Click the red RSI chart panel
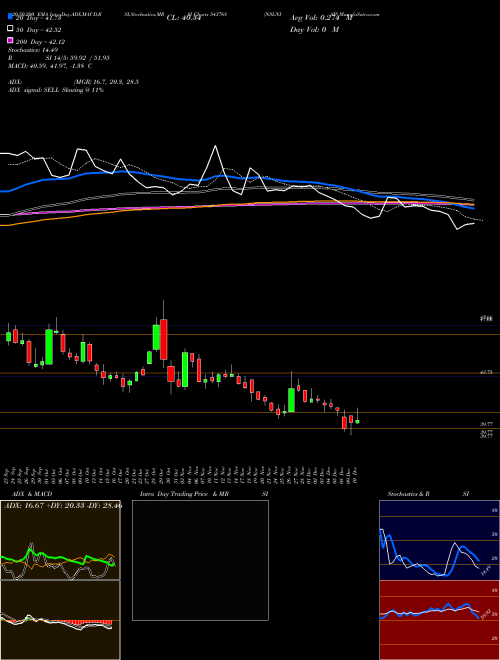 pyautogui.click(x=439, y=620)
